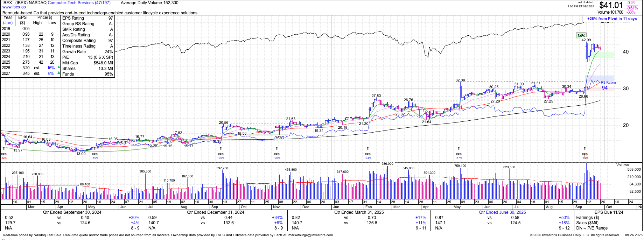644x240 pixels.
Task: Click the price change -0.25 value
Action: pos(631,3)
